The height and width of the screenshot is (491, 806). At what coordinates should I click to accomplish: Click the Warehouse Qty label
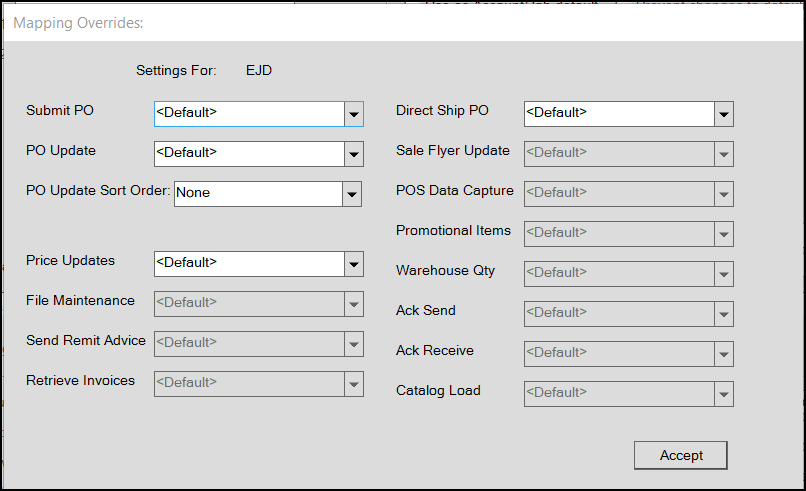[x=445, y=271]
